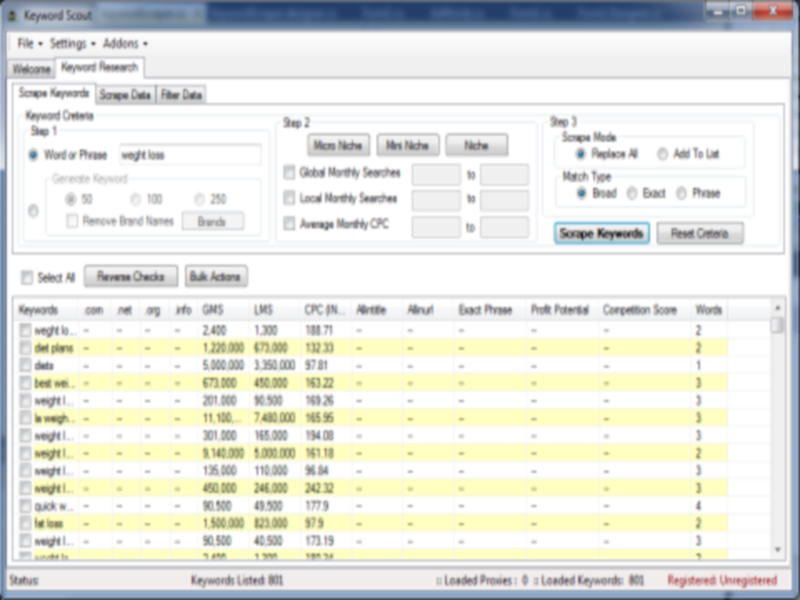Open the File menu
This screenshot has width=800, height=600.
30,43
